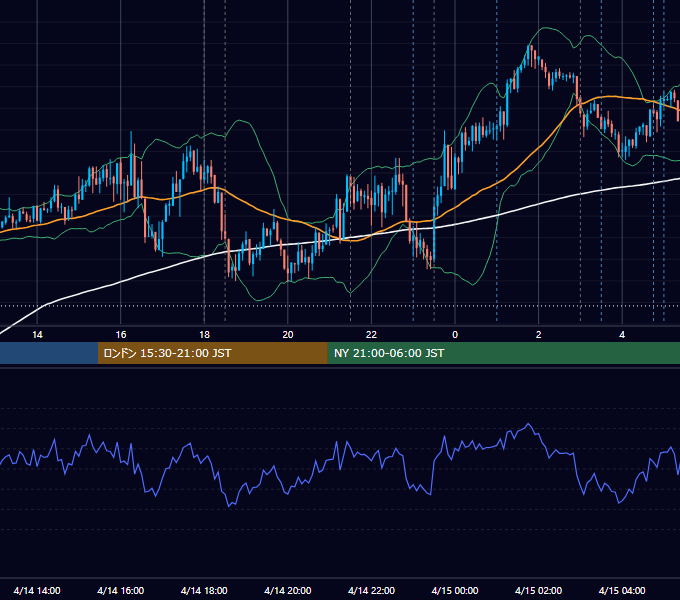
Task: Click the date label 4/15 04:00
Action: (622, 590)
